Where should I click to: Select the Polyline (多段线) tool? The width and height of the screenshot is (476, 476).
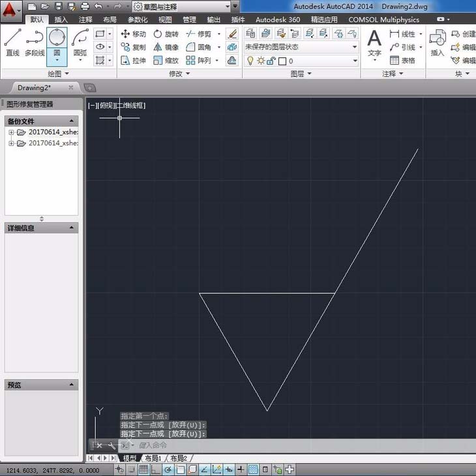pos(34,42)
